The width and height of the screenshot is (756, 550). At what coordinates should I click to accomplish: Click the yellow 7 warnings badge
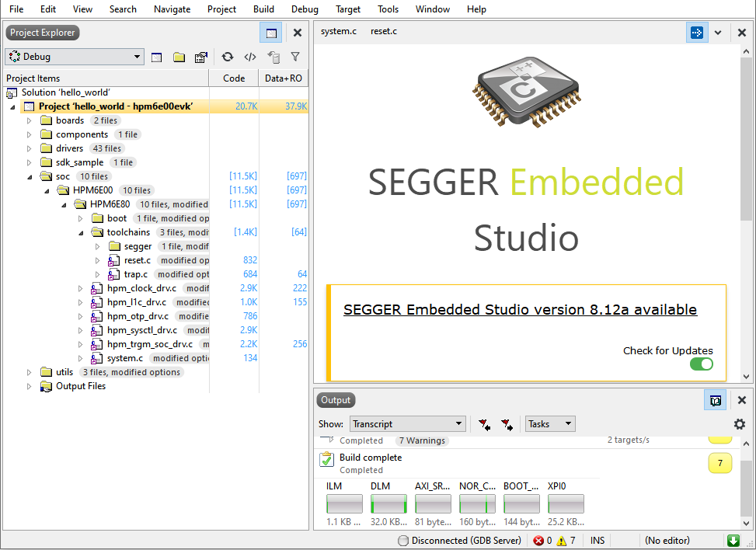pos(719,463)
